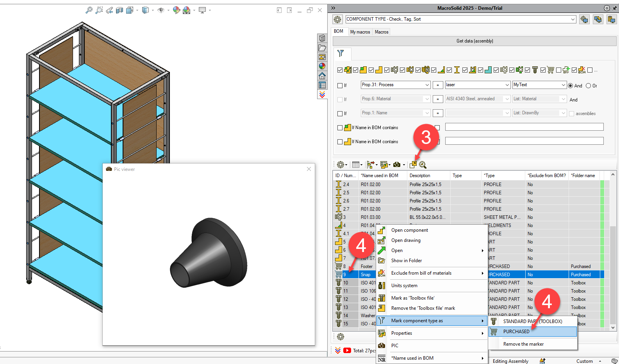Click the '=' operator button in first condition row
The image size is (619, 364).
pos(438,85)
